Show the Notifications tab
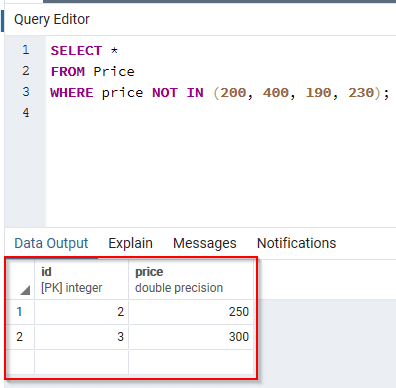The image size is (396, 388). coord(296,243)
